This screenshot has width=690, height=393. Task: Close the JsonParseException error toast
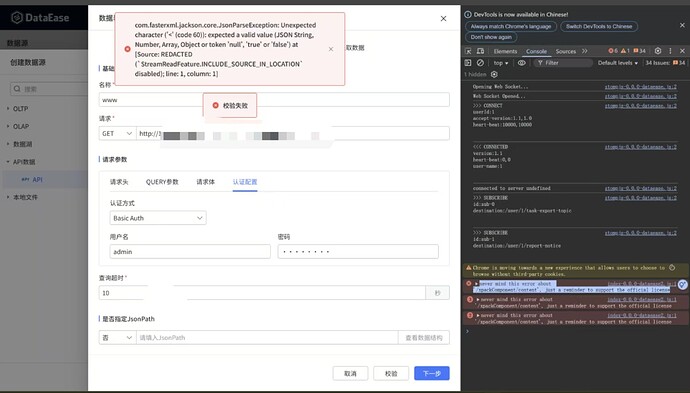[331, 49]
